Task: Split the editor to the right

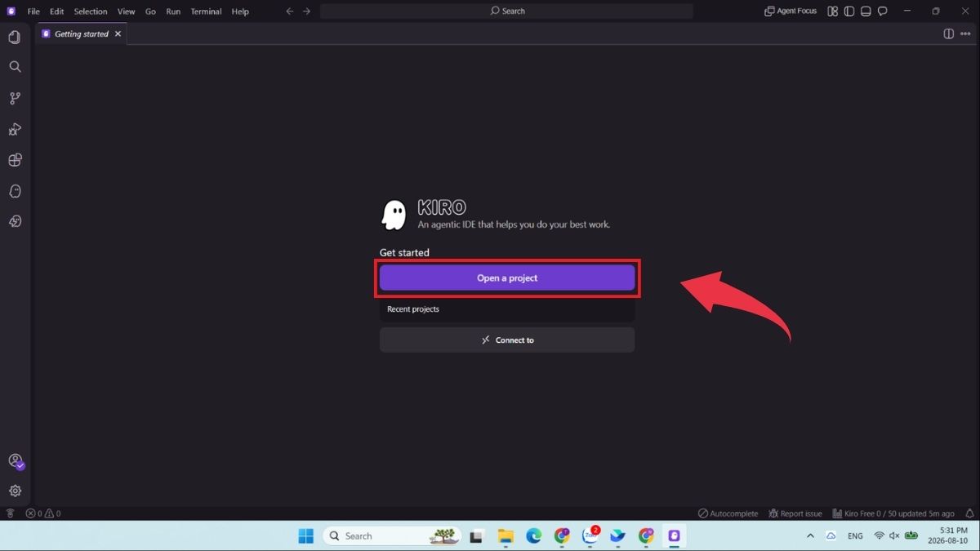Action: point(948,33)
